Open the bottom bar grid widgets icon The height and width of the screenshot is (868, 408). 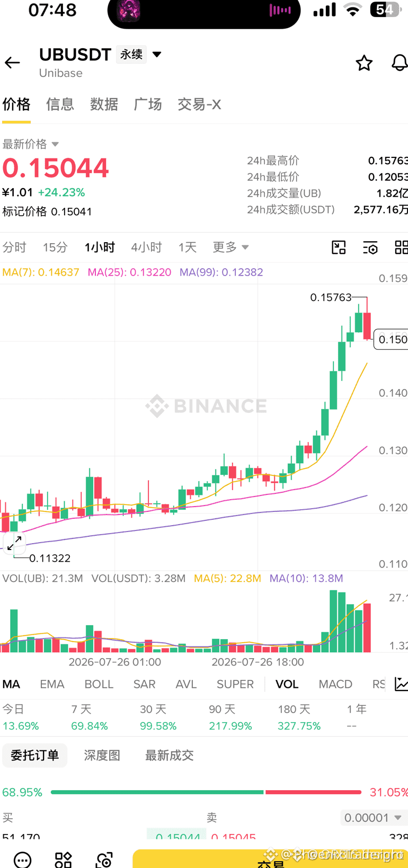pyautogui.click(x=63, y=859)
